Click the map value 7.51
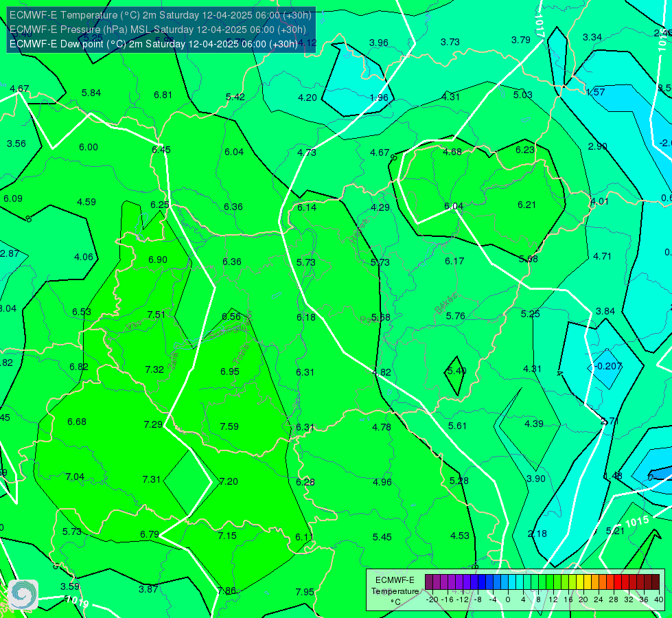Image resolution: width=672 pixels, height=618 pixels. pos(156,314)
